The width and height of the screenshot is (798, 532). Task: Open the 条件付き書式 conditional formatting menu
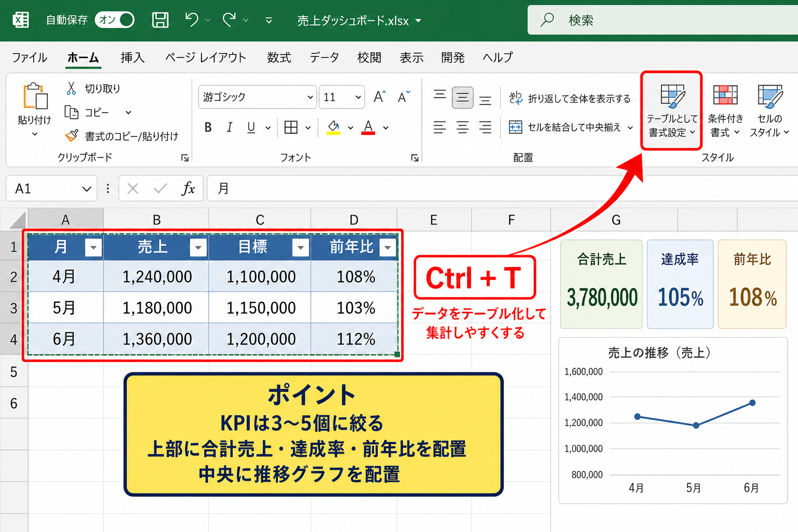725,111
